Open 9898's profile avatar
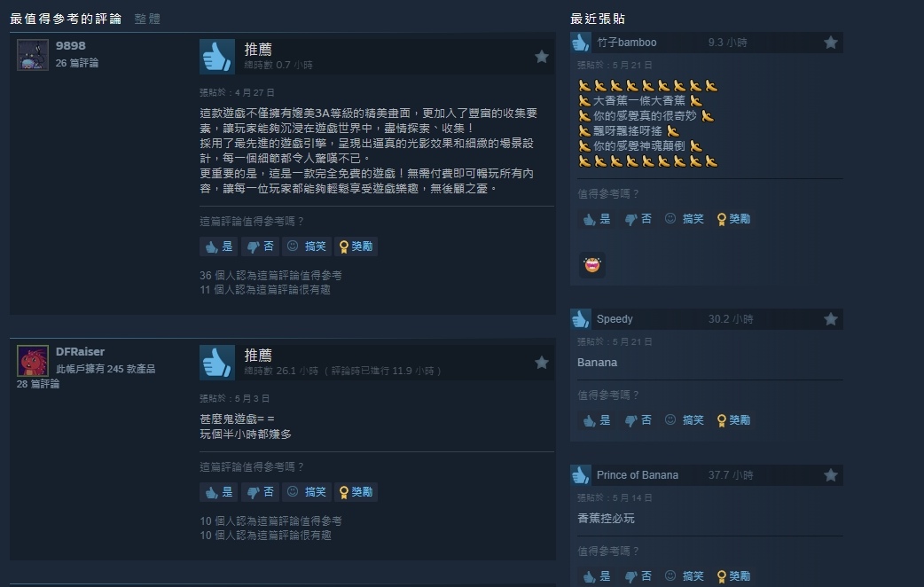Screen dimensions: 924x587 [33, 55]
